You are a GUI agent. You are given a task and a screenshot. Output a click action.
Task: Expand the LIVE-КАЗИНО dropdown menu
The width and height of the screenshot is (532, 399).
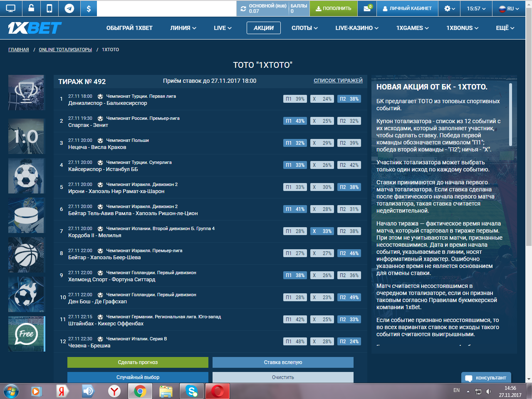pyautogui.click(x=357, y=28)
